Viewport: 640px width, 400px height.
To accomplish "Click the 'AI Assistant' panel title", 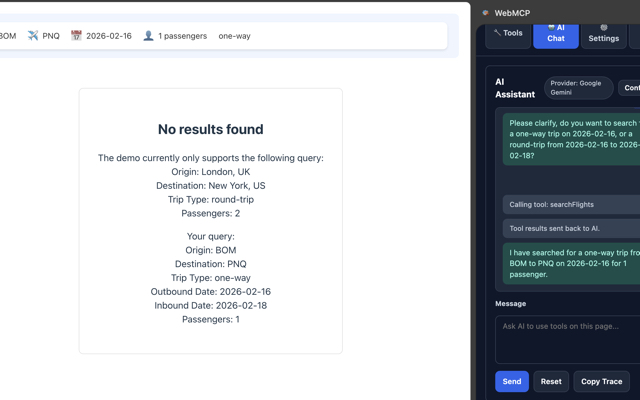I will pos(515,88).
